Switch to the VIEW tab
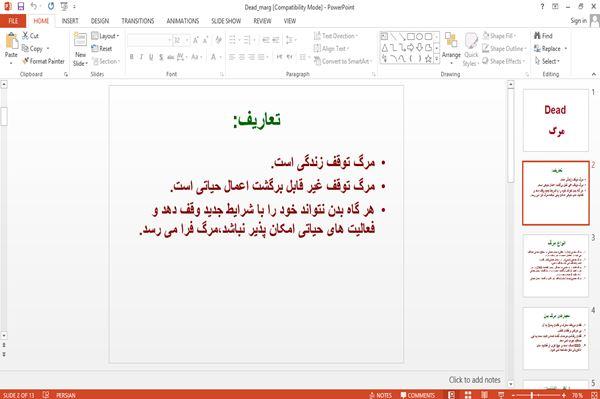The height and width of the screenshot is (399, 600). click(290, 21)
